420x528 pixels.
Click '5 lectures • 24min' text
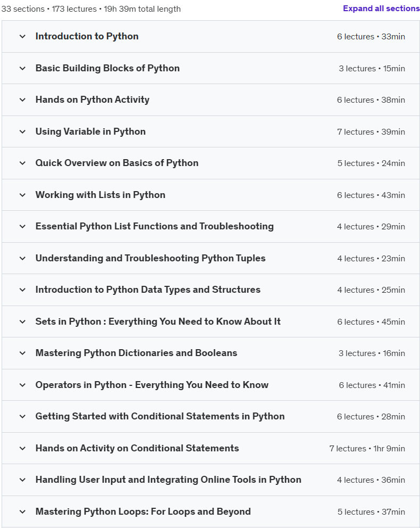pos(371,163)
